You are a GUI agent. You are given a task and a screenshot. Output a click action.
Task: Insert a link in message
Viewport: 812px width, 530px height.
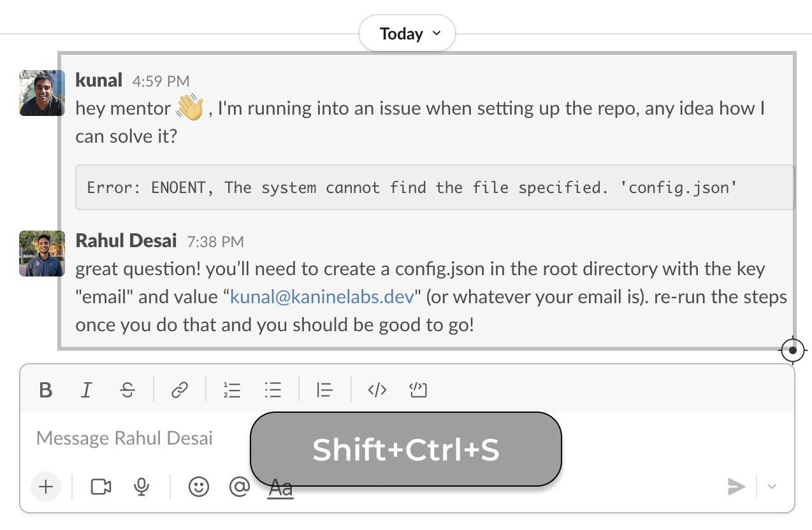(x=180, y=390)
